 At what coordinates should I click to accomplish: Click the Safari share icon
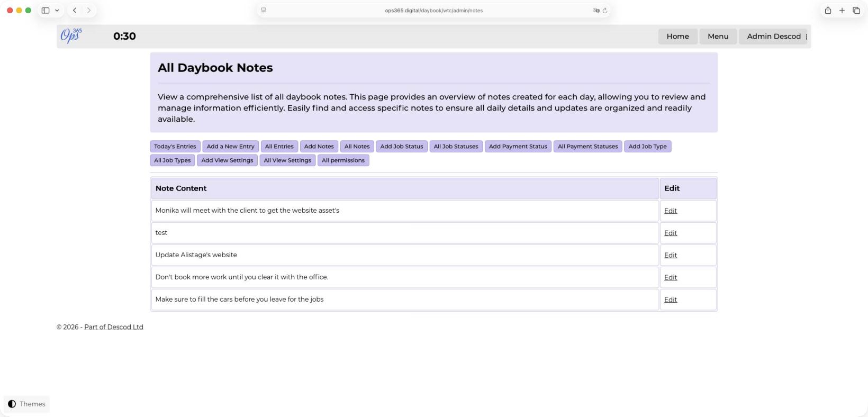click(828, 10)
